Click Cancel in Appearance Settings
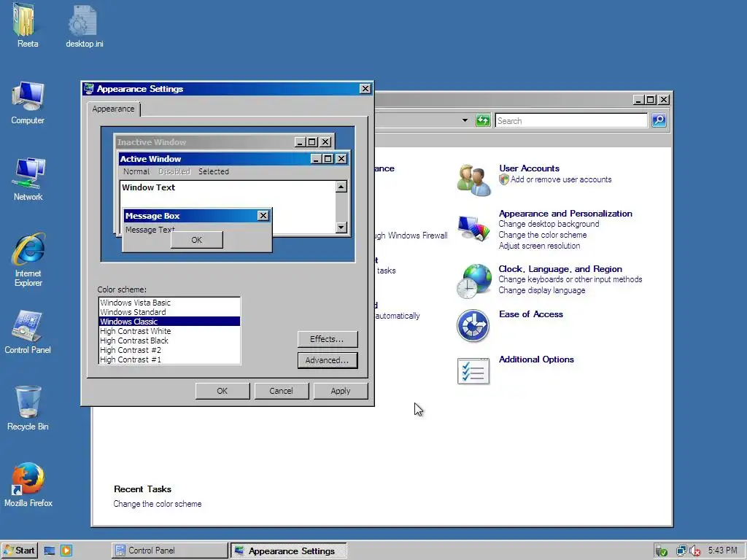 click(x=281, y=391)
